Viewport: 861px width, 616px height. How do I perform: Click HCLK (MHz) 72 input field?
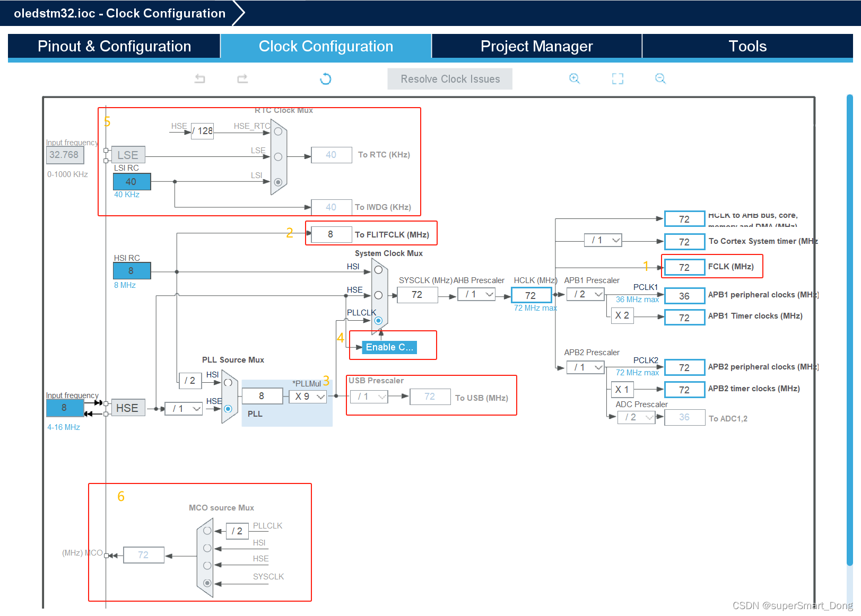click(531, 295)
